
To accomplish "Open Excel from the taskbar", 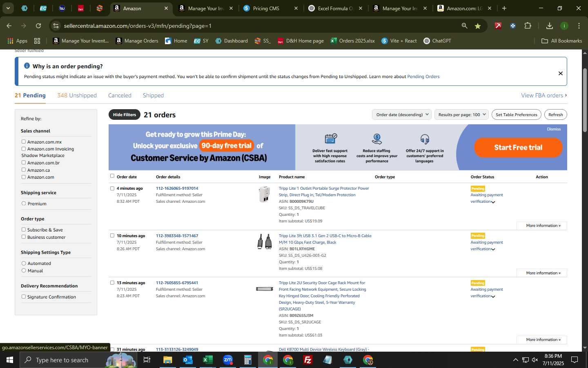I will tap(207, 360).
